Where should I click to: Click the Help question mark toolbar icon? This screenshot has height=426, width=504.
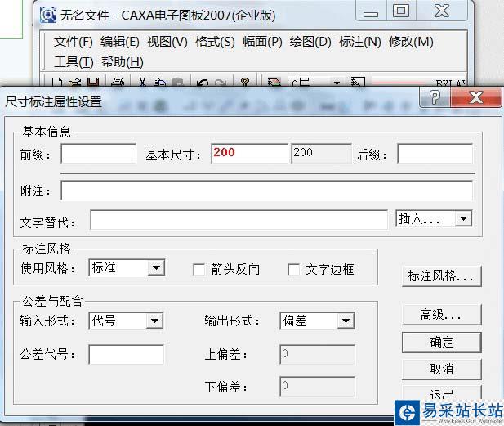click(245, 83)
